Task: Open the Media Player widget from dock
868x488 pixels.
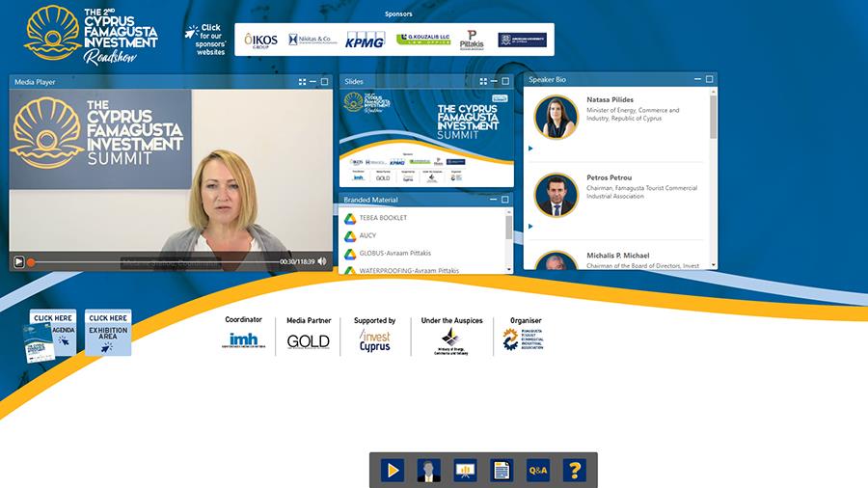Action: 393,470
